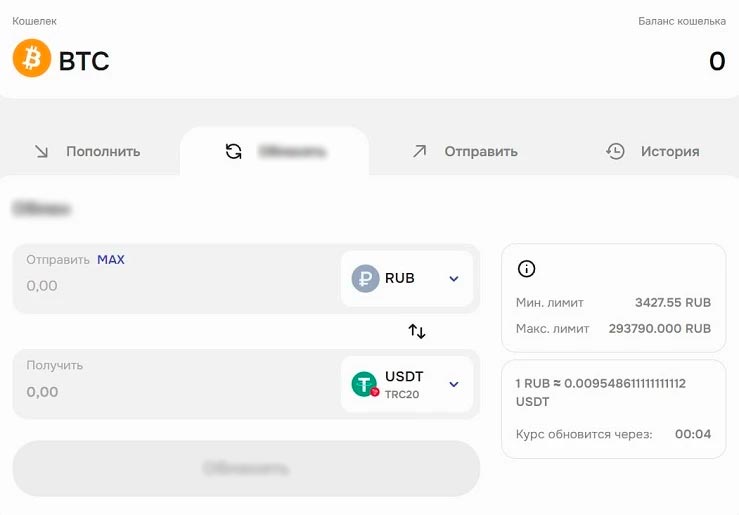The image size is (739, 515).
Task: Click the refresh arrows icon in exchange tab
Action: click(233, 152)
